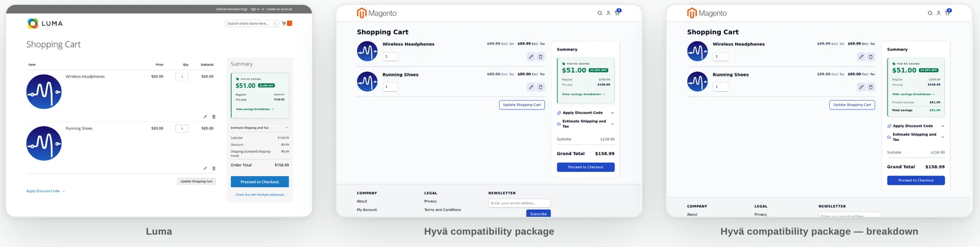This screenshot has width=980, height=247.
Task: Edit Wireless Headphones in the middle panel
Action: click(531, 57)
